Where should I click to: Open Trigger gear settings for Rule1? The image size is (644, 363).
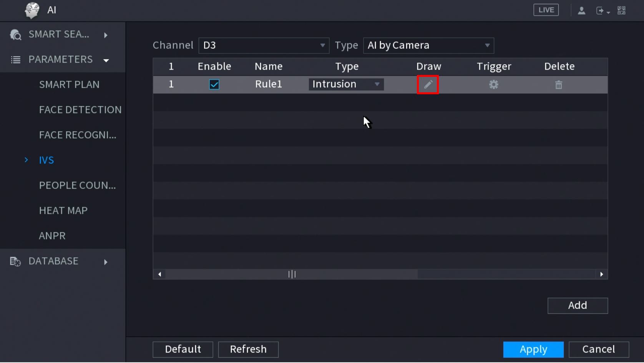[x=494, y=84]
